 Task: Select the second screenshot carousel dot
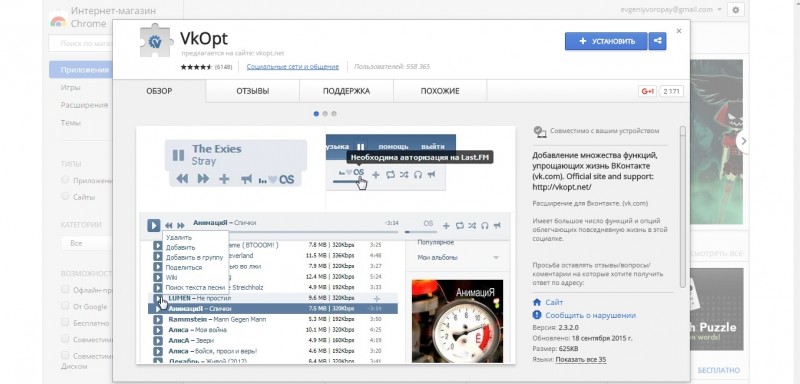click(325, 114)
